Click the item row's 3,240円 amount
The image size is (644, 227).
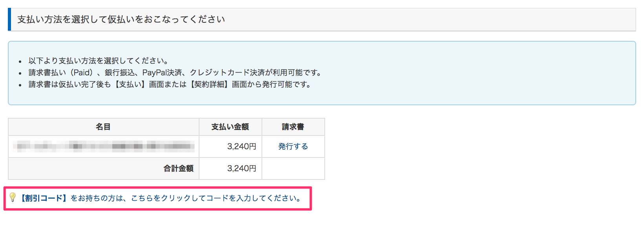[x=241, y=146]
